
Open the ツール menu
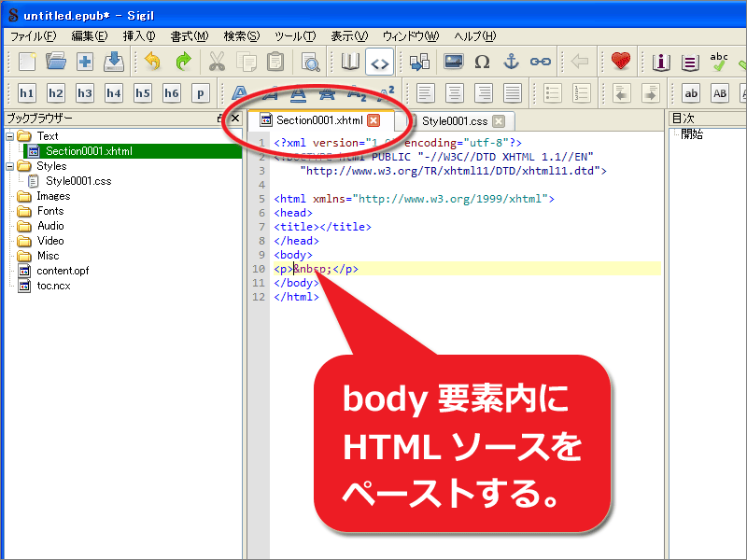(x=292, y=36)
